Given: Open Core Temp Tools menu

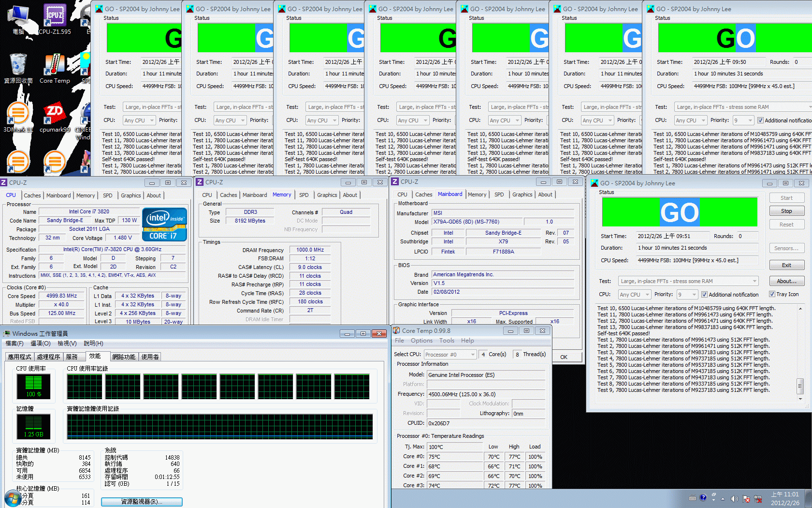Looking at the screenshot, I should 447,341.
